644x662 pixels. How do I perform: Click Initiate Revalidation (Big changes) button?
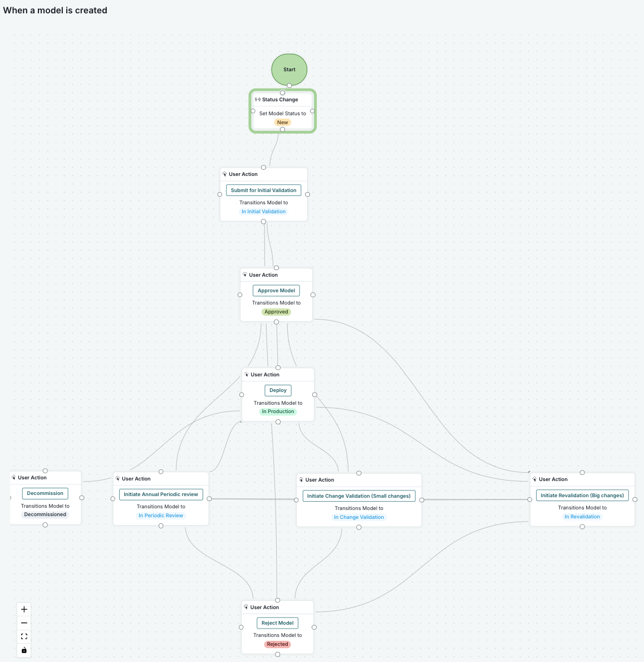point(582,495)
